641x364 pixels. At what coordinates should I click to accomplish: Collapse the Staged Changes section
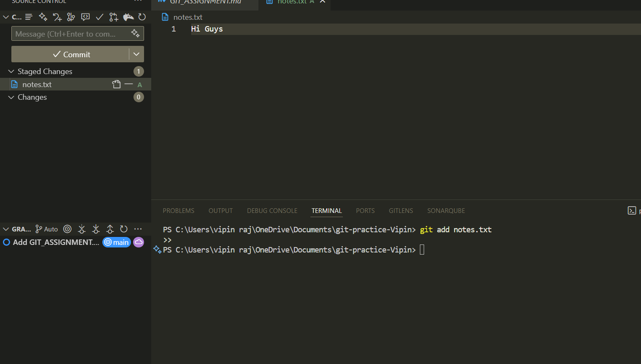tap(11, 71)
